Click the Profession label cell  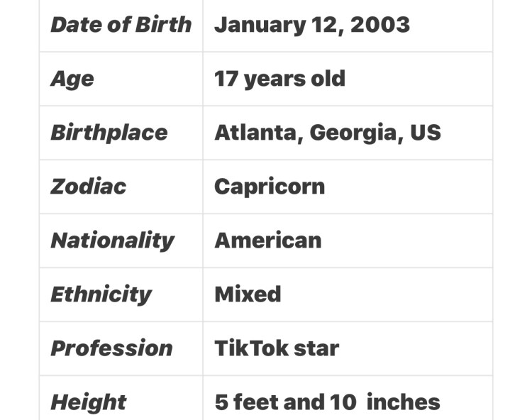tap(111, 348)
